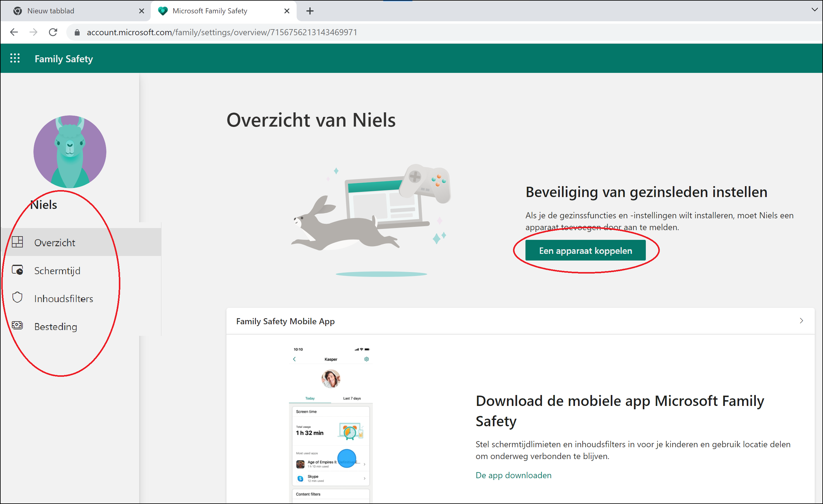Viewport: 823px width, 504px height.
Task: Click the Download de mobiele app heading
Action: [x=620, y=410]
